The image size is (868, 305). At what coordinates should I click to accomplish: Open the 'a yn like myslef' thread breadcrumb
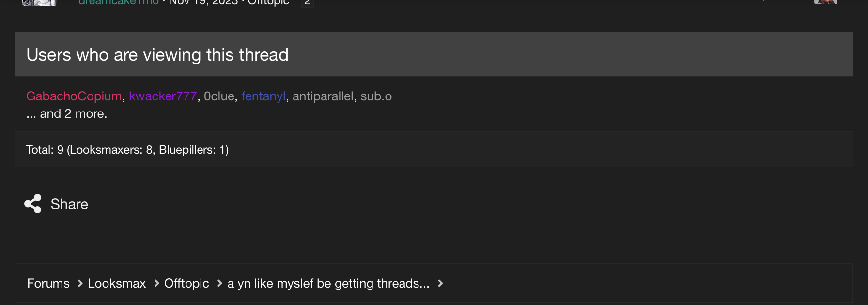328,283
